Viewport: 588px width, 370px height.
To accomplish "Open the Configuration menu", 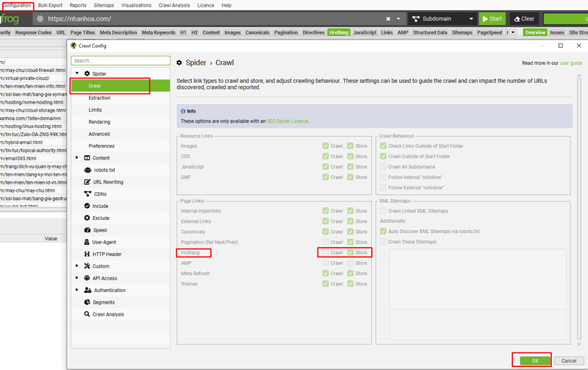I will coord(17,5).
